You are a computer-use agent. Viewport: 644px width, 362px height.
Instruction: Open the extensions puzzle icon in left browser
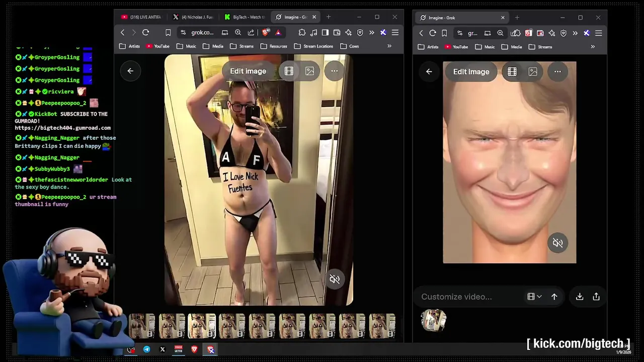pos(302,33)
